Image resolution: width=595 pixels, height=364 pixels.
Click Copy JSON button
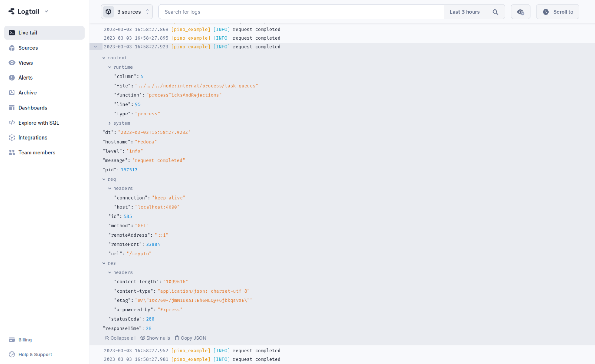pyautogui.click(x=191, y=338)
